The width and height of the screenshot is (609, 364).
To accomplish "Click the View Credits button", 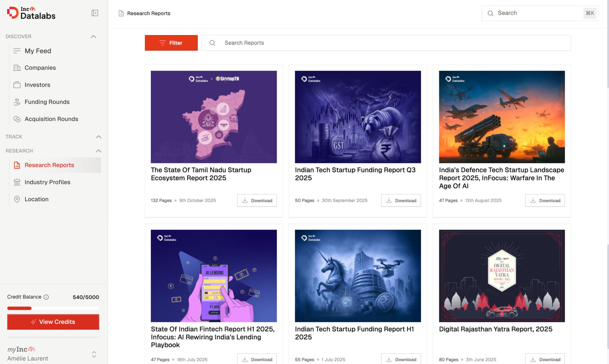I will pos(53,322).
